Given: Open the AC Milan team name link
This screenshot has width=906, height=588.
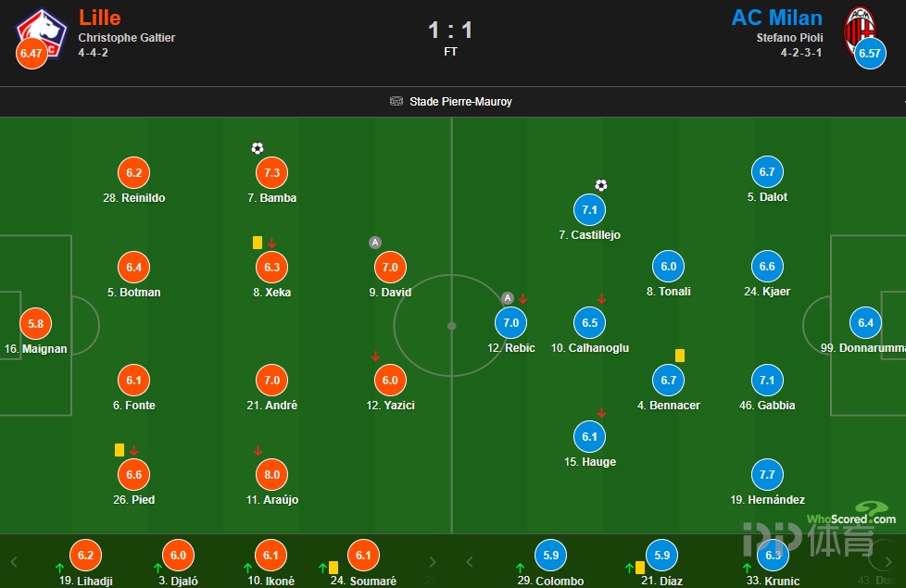Looking at the screenshot, I should (776, 18).
